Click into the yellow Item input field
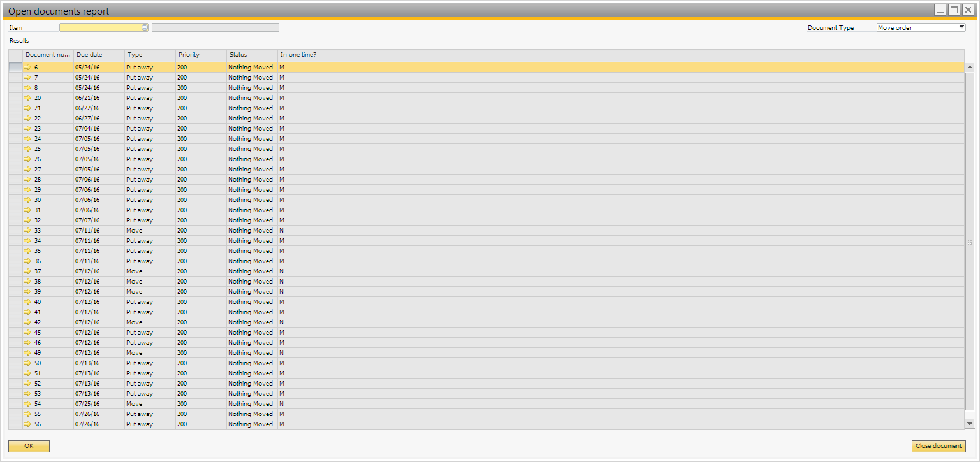The image size is (980, 462). 100,27
